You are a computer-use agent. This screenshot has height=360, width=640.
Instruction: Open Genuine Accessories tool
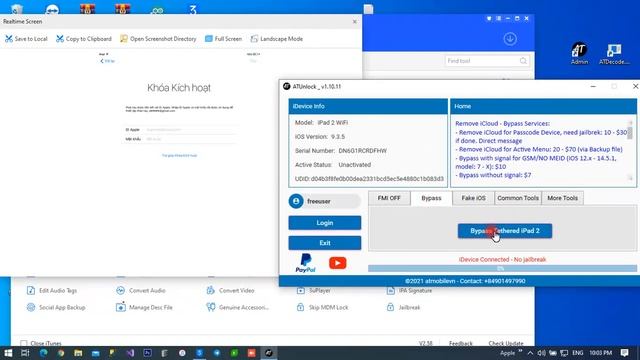click(238, 307)
